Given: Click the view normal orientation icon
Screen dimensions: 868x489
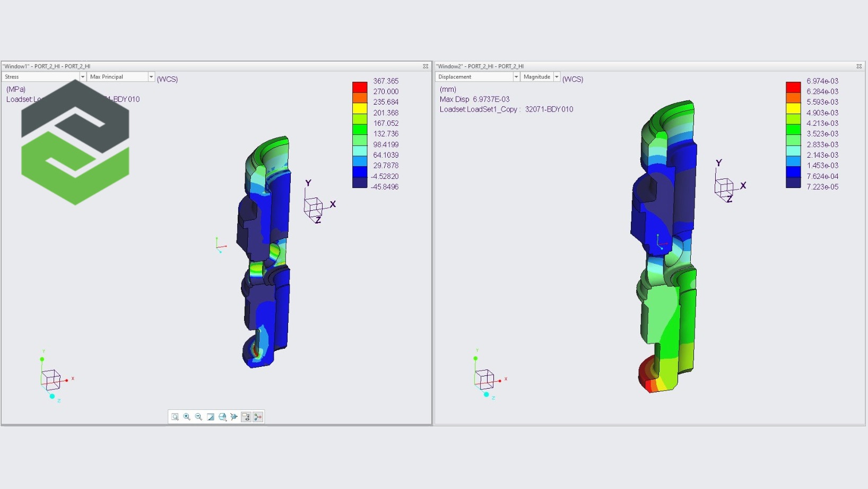Looking at the screenshot, I should [x=234, y=417].
